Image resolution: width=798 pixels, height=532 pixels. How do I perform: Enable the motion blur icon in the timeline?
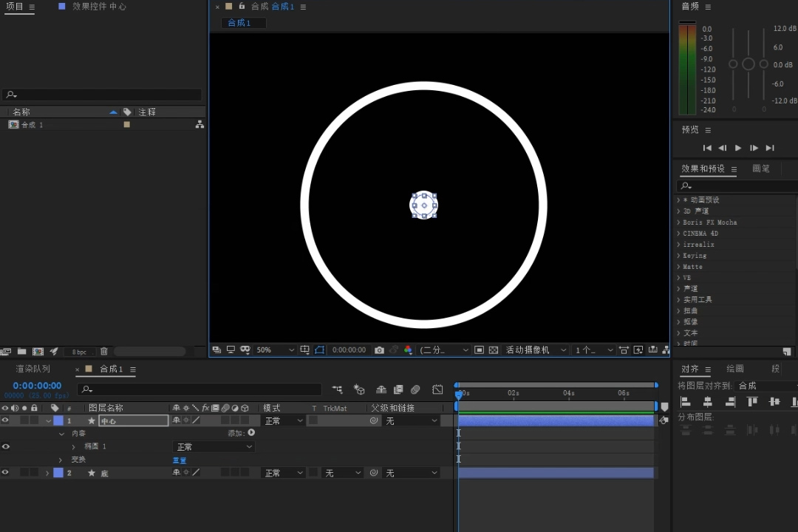click(x=415, y=389)
